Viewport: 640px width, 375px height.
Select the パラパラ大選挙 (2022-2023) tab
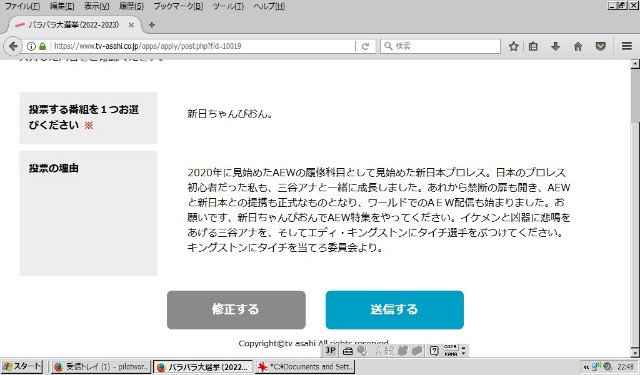73,25
